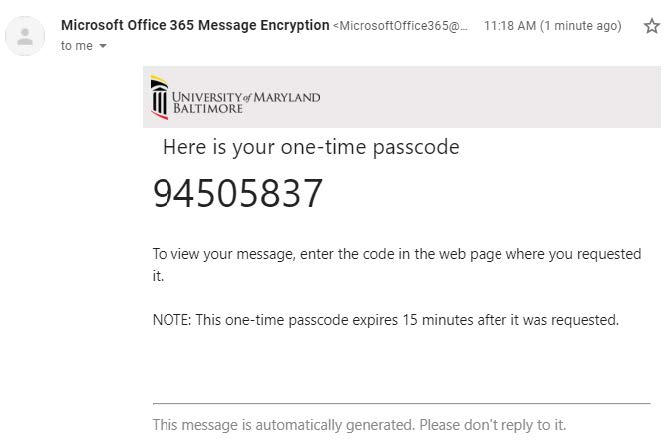Click the word "NOTE:" in expiry notice

[x=172, y=320]
